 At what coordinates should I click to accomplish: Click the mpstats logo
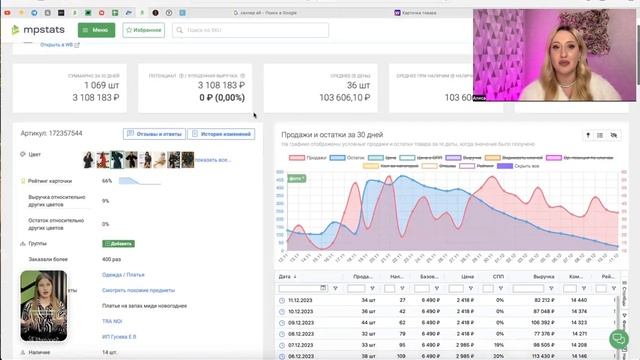click(x=38, y=30)
